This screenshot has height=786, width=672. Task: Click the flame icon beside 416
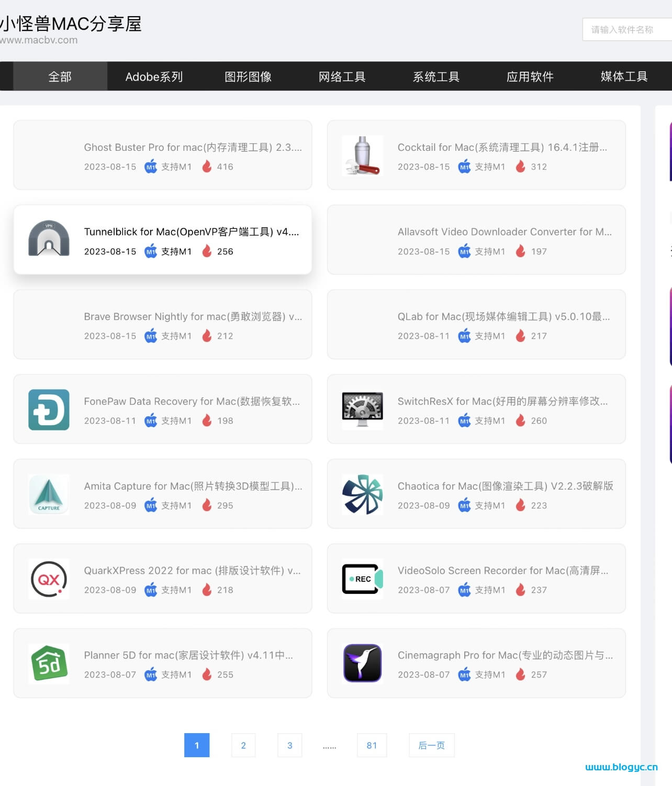pyautogui.click(x=207, y=167)
